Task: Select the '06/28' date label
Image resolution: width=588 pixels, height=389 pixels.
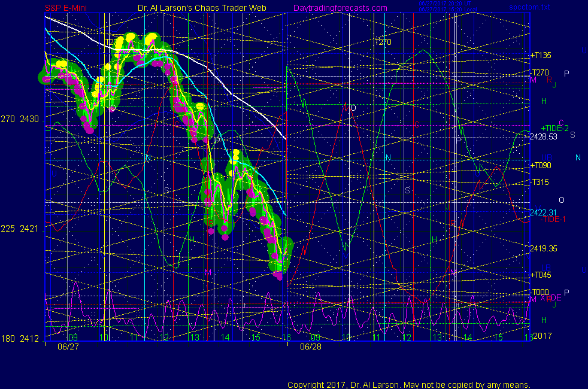Action: click(x=311, y=347)
